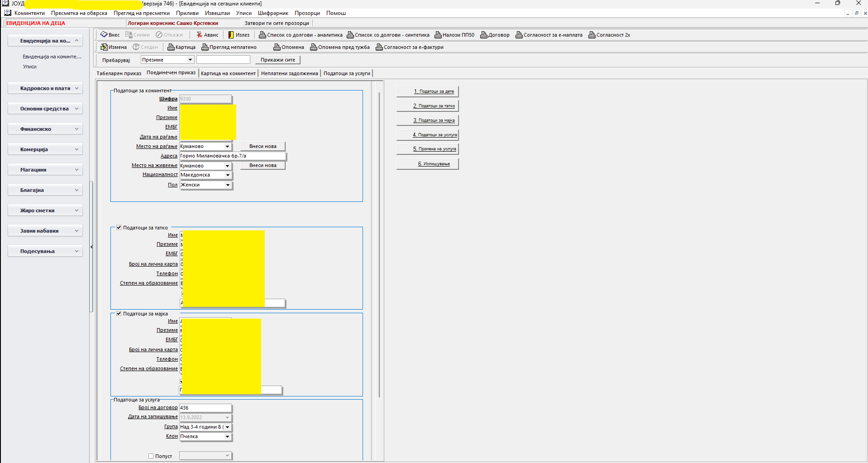Switch to Табеларен приказ tab

point(119,73)
